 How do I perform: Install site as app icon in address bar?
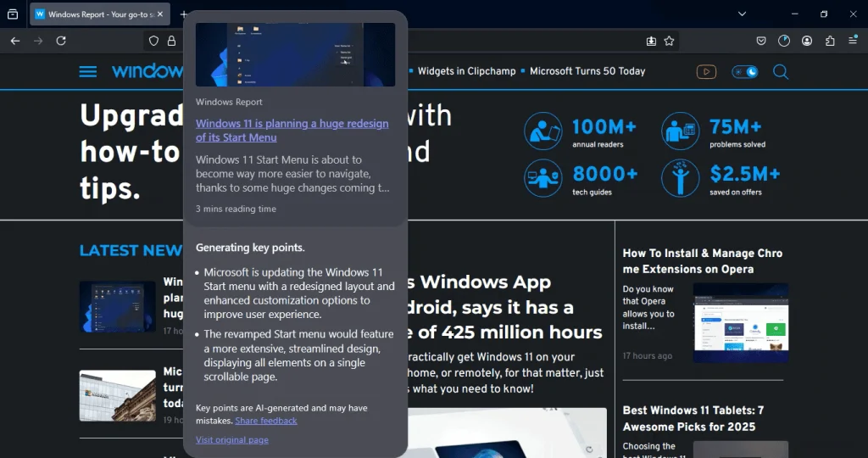point(651,41)
